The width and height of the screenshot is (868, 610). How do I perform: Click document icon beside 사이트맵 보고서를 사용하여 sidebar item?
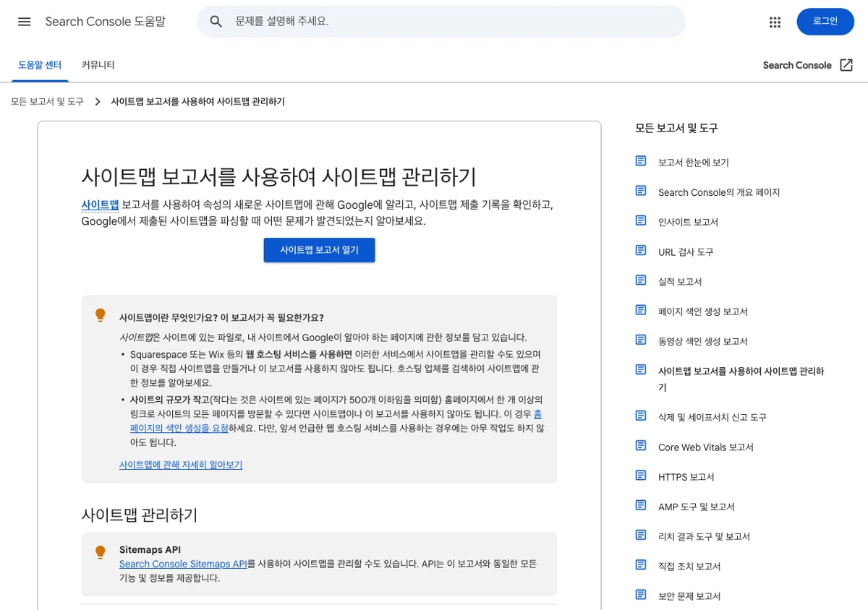click(641, 369)
